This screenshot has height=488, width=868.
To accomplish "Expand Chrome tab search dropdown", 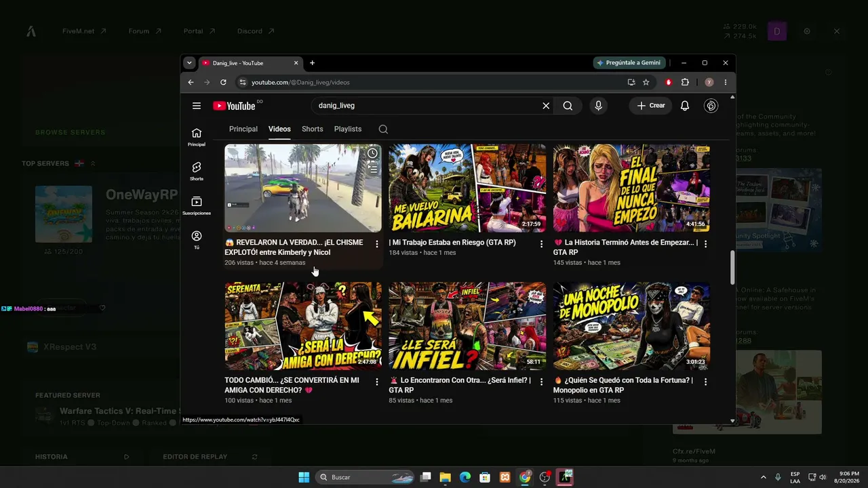I will [x=189, y=63].
